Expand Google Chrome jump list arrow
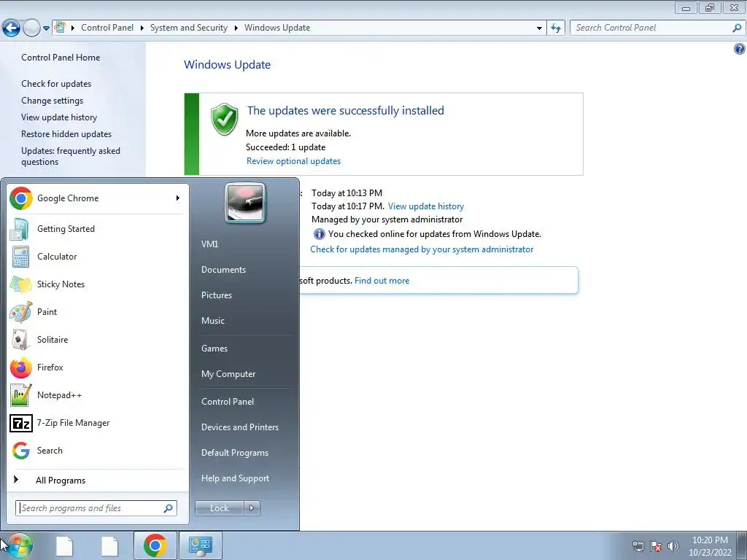The image size is (747, 560). (178, 198)
